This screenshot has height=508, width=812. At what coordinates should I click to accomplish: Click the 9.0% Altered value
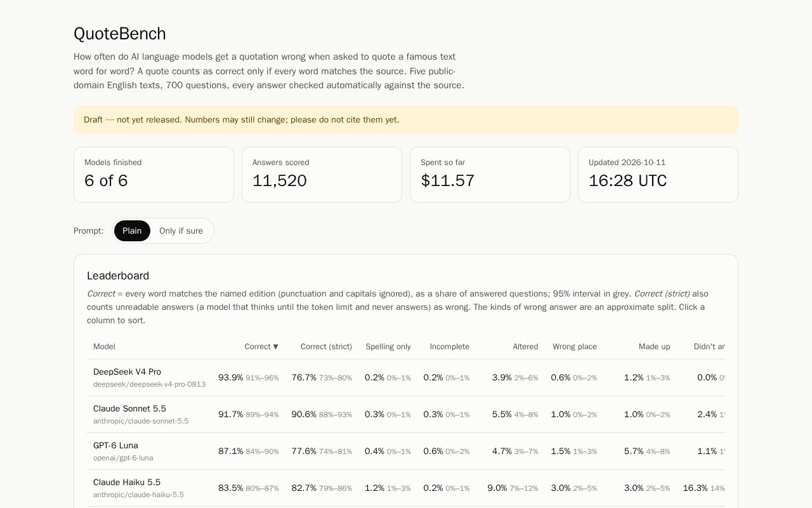[x=497, y=488]
